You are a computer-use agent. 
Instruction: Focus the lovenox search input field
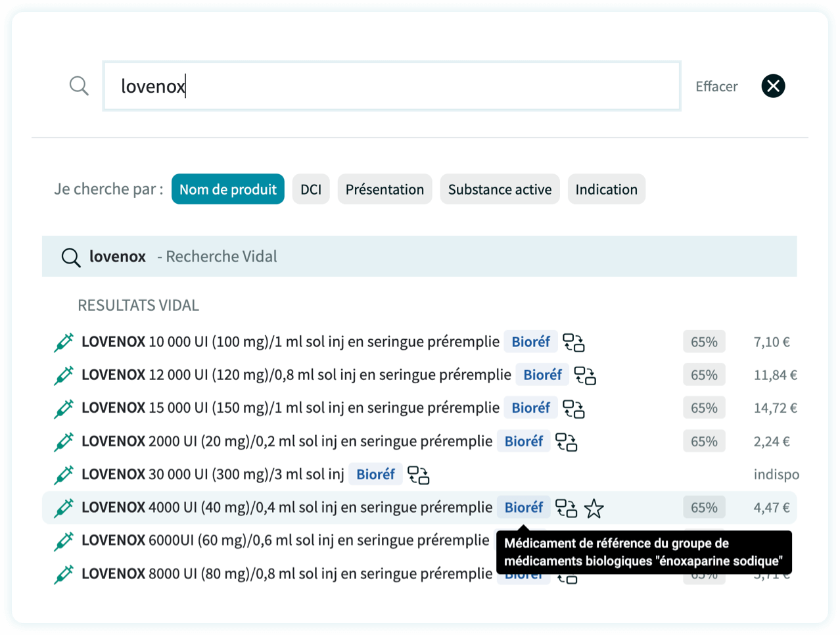tap(392, 86)
